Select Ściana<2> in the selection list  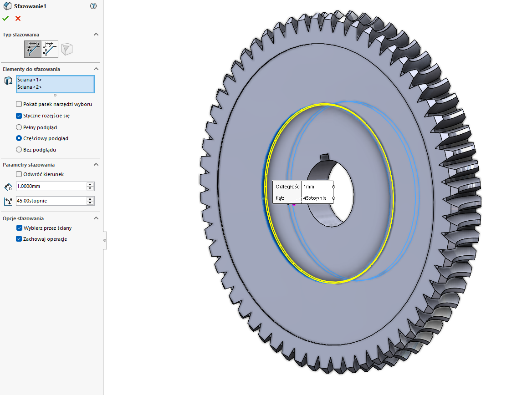(x=30, y=87)
